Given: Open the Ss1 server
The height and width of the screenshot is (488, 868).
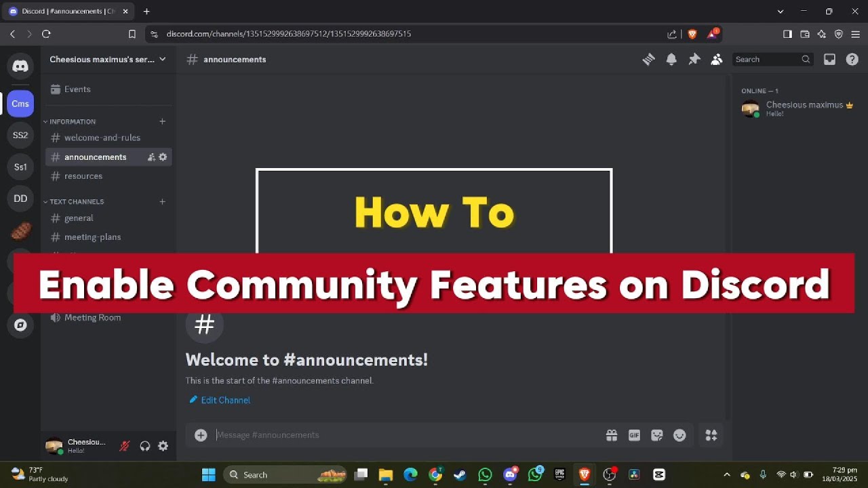Looking at the screenshot, I should [x=20, y=167].
